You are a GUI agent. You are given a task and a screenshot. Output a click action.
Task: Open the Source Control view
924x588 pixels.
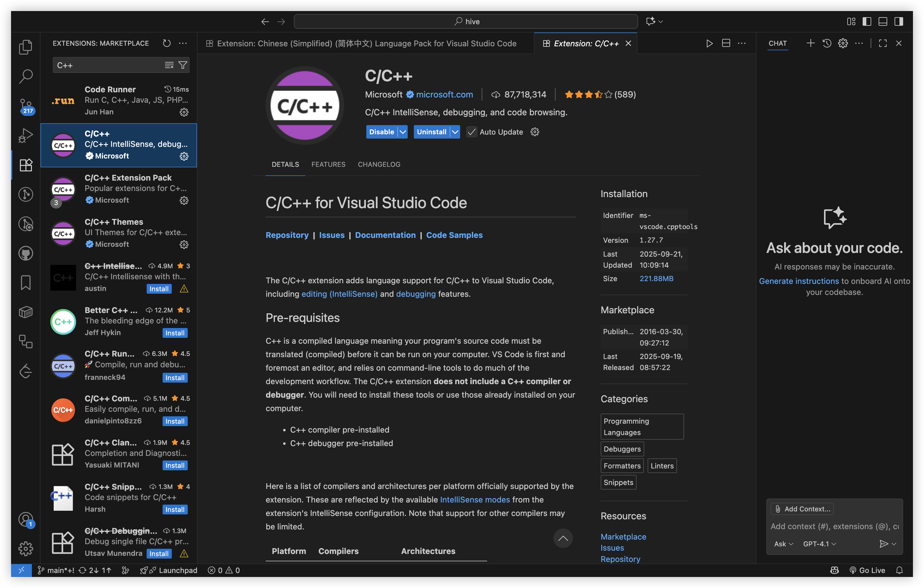25,105
